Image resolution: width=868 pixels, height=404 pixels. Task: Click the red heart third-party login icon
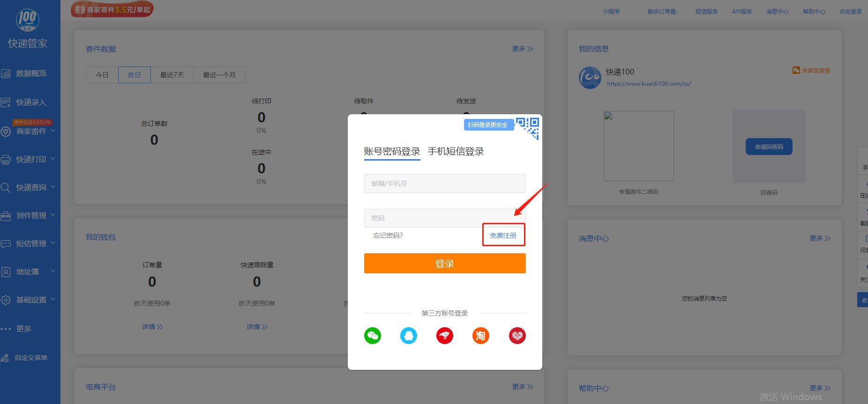(517, 336)
